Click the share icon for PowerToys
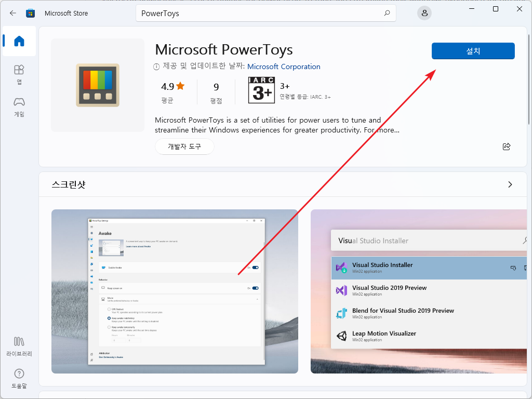This screenshot has height=399, width=532. (x=506, y=146)
